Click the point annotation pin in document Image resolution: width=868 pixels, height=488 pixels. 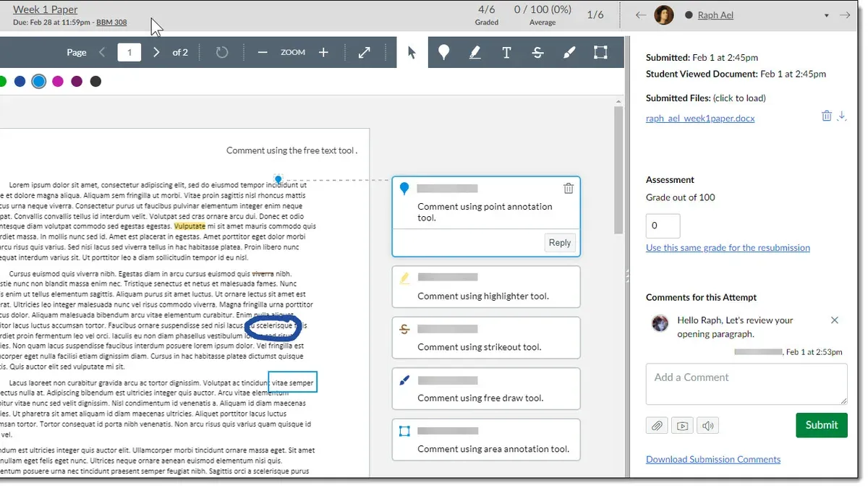coord(278,179)
